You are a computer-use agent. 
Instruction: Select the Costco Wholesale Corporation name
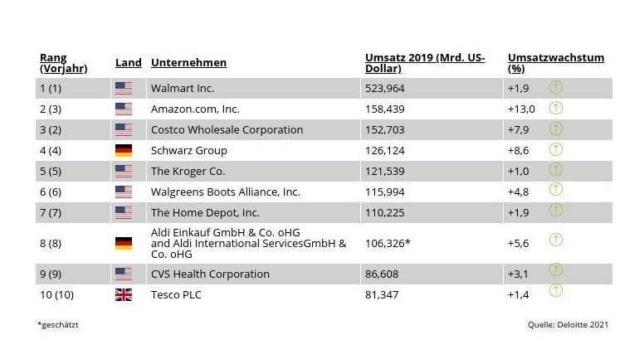pos(227,129)
